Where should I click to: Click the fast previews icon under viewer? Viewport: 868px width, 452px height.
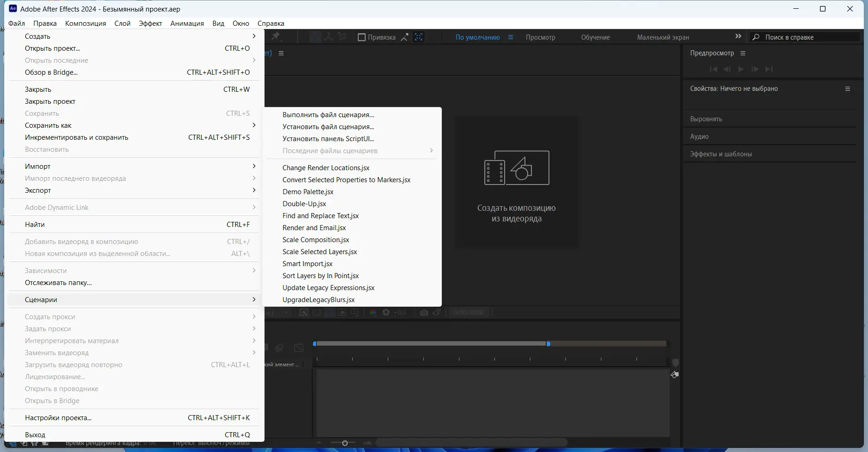click(x=304, y=313)
